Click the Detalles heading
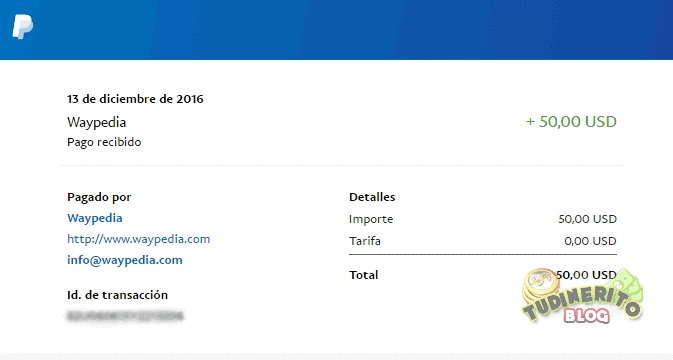The image size is (673, 360). pos(372,197)
